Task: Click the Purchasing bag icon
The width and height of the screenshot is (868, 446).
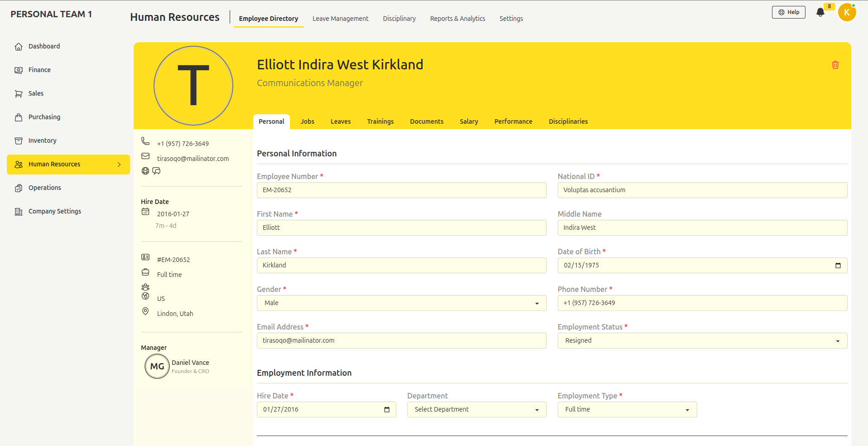Action: [19, 117]
